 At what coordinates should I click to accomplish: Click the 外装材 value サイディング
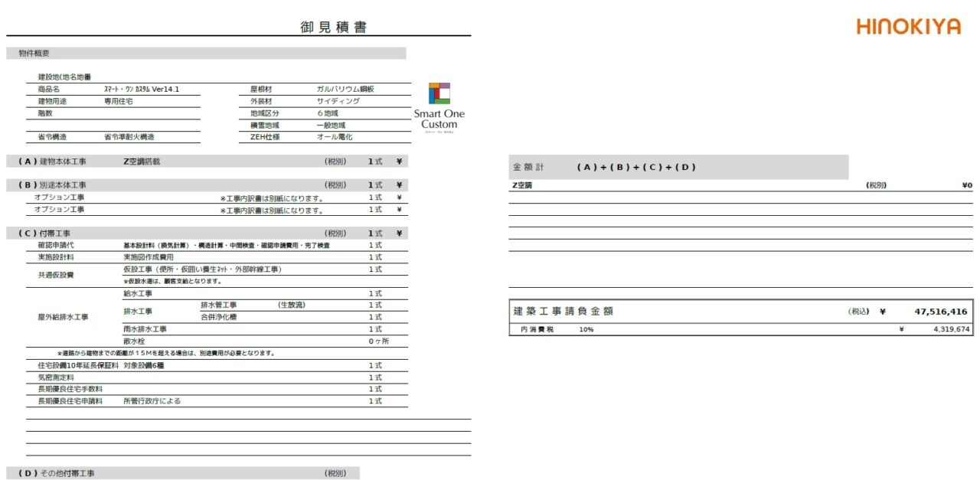coord(338,100)
